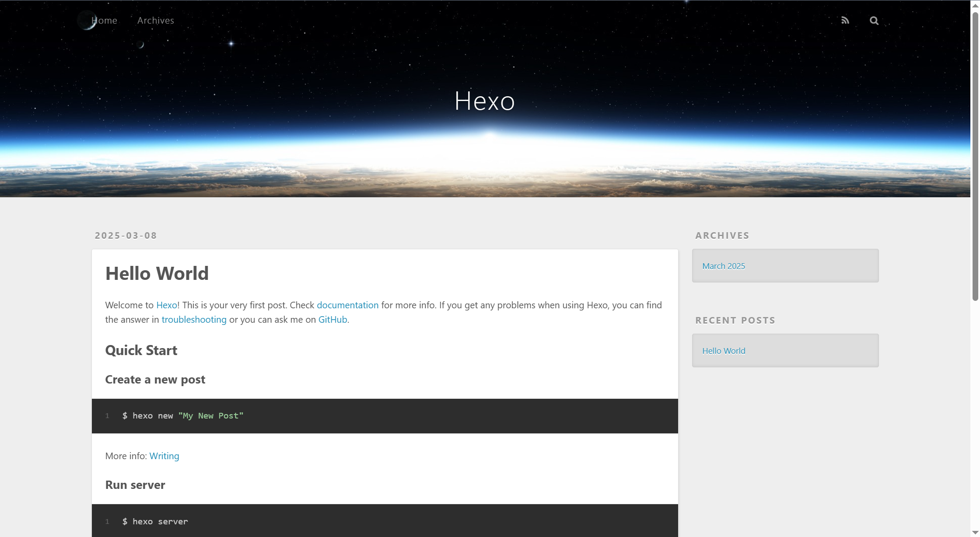Follow the Hexo link in welcome text
This screenshot has width=980, height=537.
(x=167, y=305)
